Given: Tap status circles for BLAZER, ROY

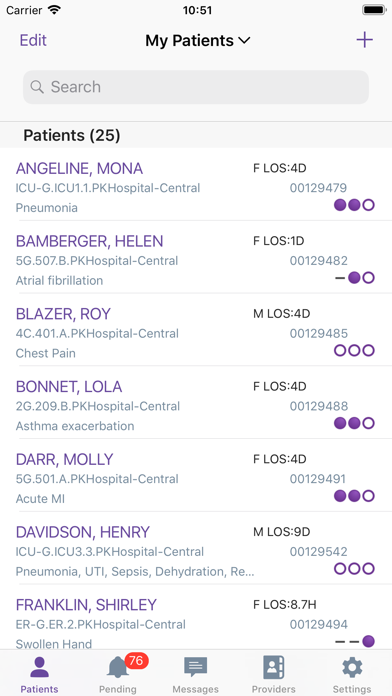Looking at the screenshot, I should pos(354,351).
